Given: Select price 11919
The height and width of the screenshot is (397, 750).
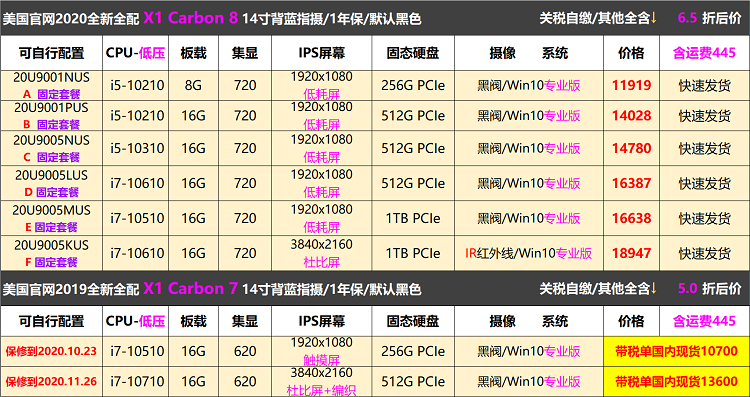Looking at the screenshot, I should coord(631,86).
